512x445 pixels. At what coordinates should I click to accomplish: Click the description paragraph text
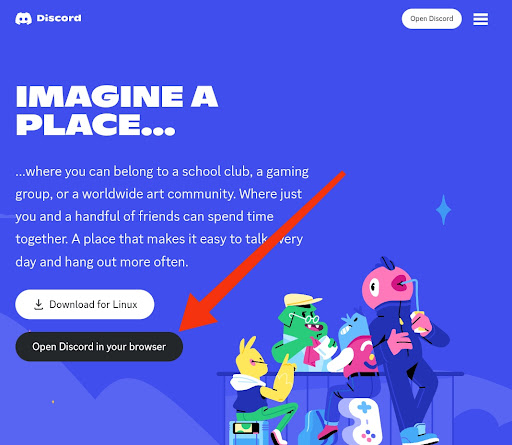point(162,217)
